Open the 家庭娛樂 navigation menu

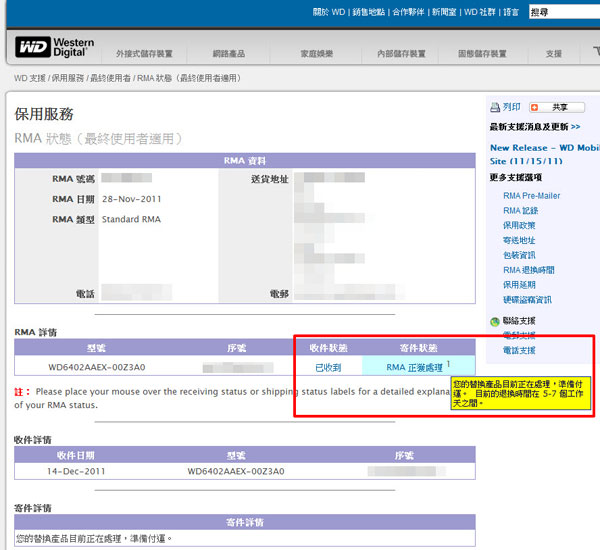[x=316, y=54]
